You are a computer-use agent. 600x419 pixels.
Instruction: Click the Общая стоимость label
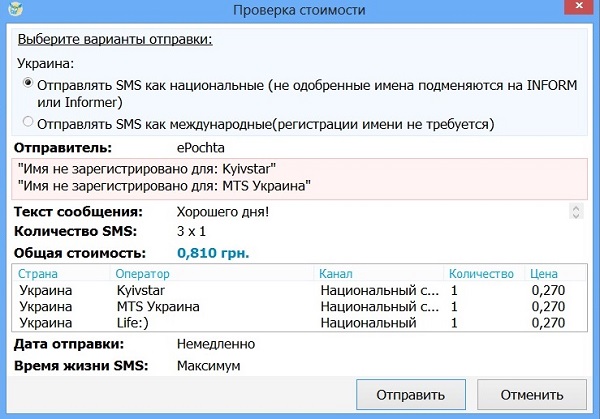[x=80, y=253]
